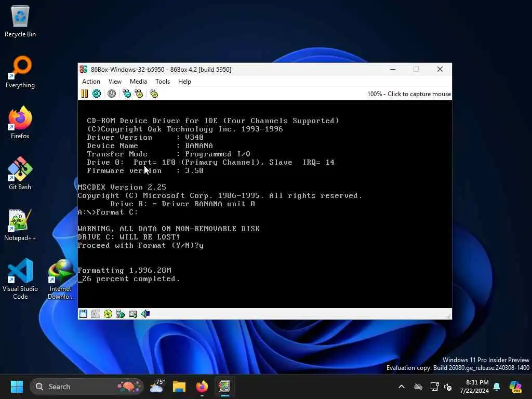Select the Firefox desktop shortcut
Screen dimensions: 532x399
20,123
